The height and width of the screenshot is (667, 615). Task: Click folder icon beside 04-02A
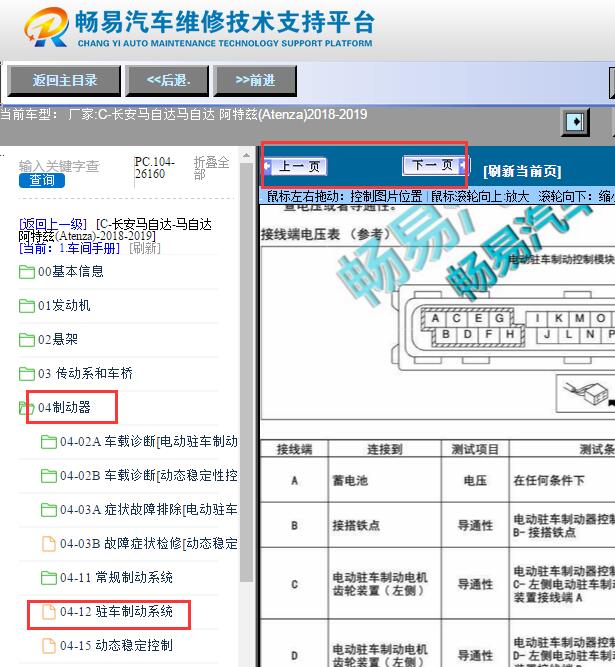[x=49, y=442]
